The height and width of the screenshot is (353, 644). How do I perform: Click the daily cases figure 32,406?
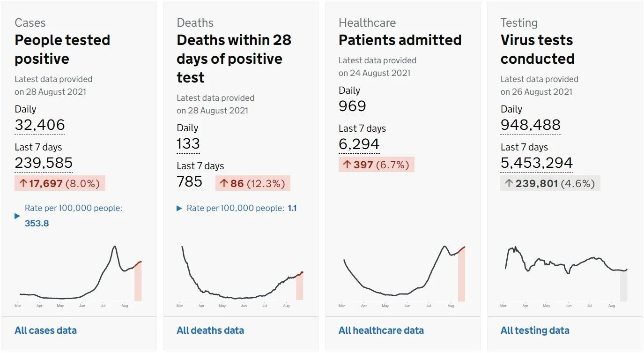click(40, 125)
